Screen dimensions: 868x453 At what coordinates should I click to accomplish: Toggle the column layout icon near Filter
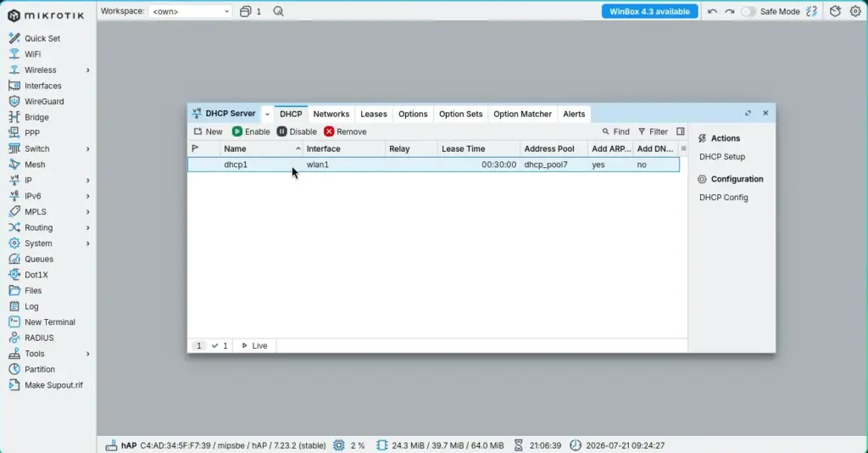[681, 131]
